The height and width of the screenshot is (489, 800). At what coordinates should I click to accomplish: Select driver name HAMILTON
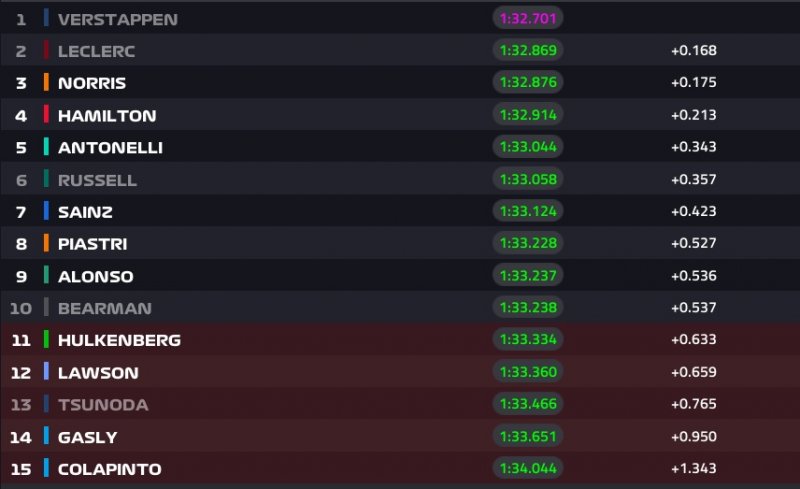point(107,115)
